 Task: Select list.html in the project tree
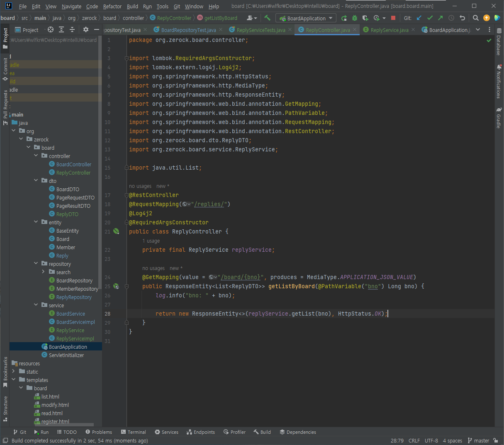point(50,396)
